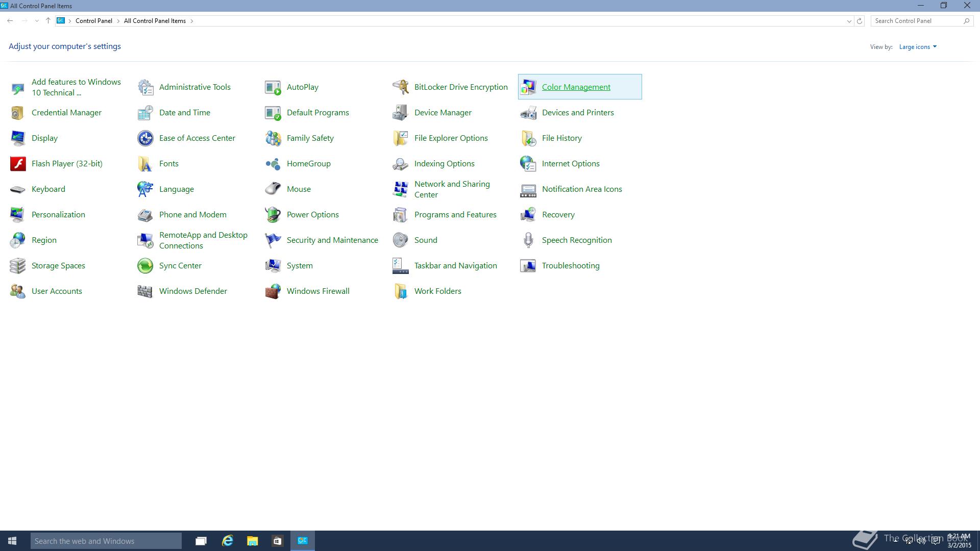Screen dimensions: 980x551
Task: Open the Storage Spaces icon
Action: 18,266
